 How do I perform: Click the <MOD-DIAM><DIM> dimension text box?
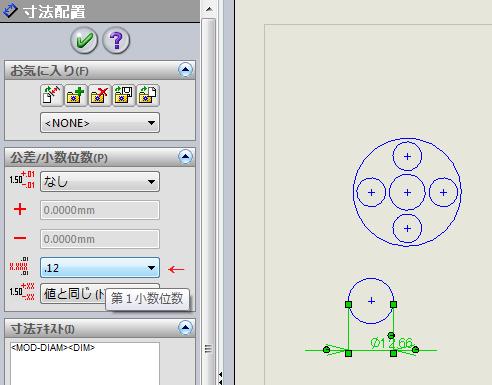click(85, 363)
